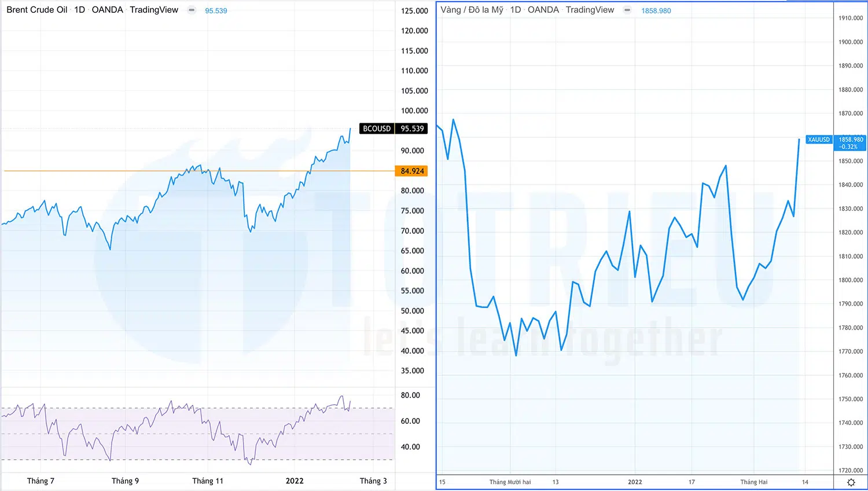
Task: Click the blue 95.539 legend value
Action: [x=216, y=11]
